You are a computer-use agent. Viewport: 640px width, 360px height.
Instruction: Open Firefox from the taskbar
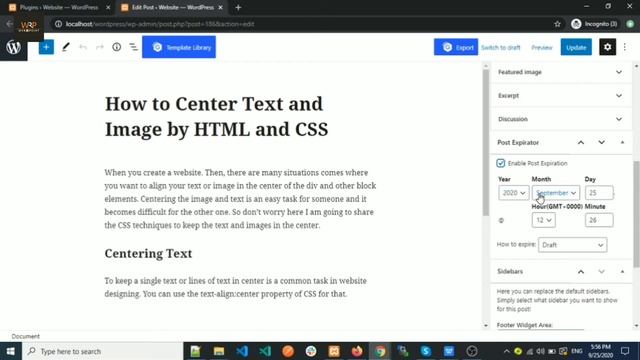357,351
